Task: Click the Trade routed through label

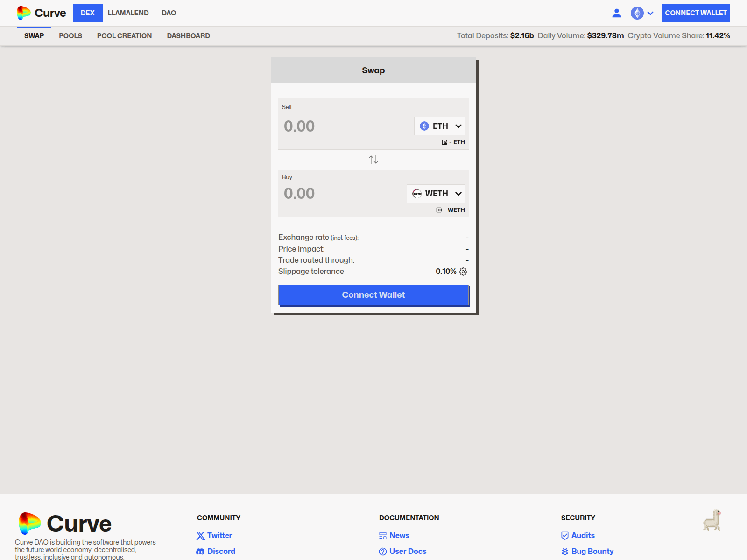Action: 317,260
